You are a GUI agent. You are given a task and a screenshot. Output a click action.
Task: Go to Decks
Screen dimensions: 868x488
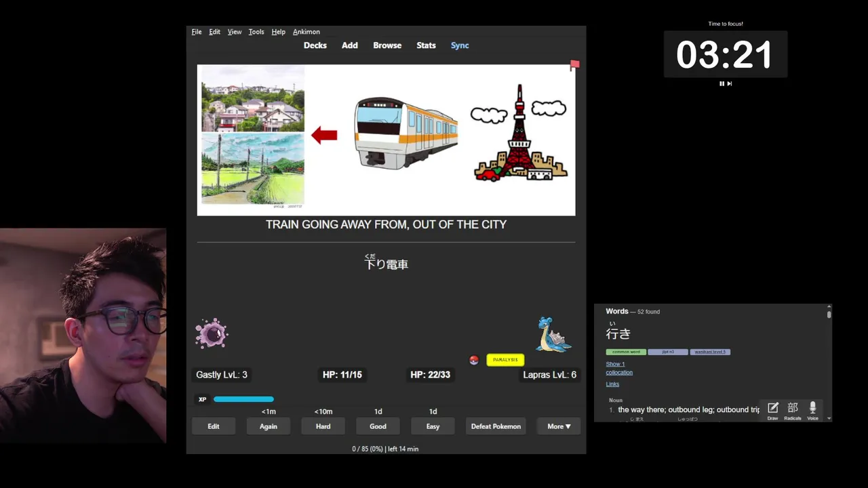tap(315, 45)
